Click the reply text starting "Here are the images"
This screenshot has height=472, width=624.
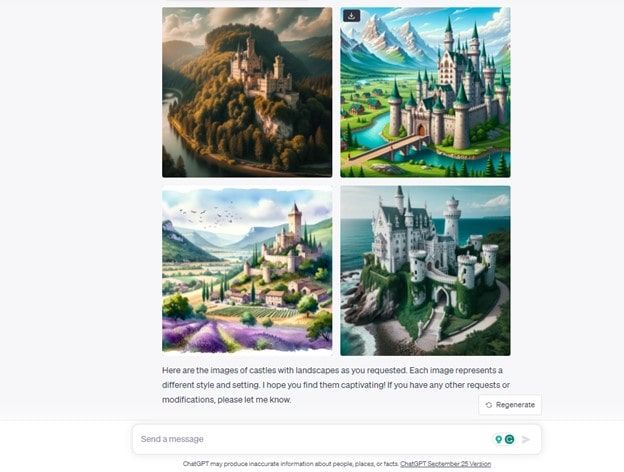point(336,385)
